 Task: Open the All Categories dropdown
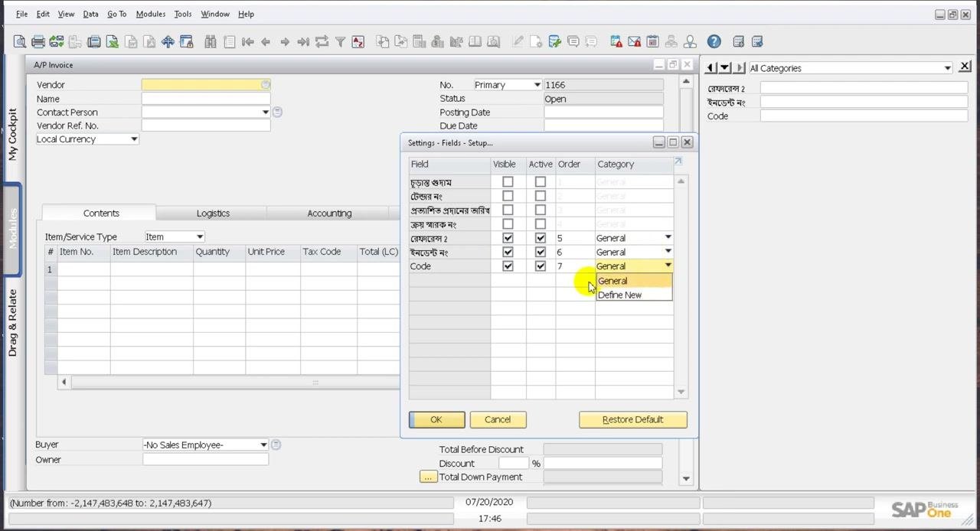[947, 68]
